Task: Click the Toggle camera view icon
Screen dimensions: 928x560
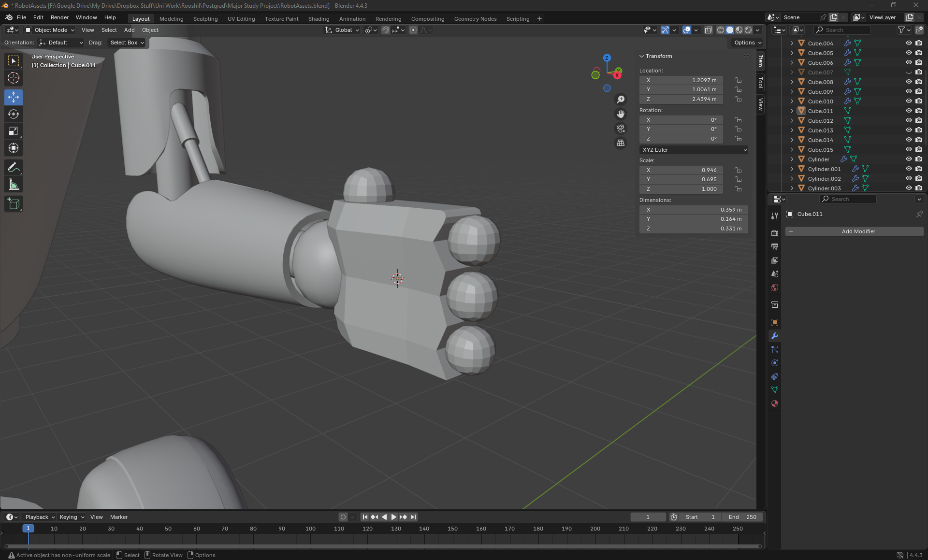Action: [621, 129]
